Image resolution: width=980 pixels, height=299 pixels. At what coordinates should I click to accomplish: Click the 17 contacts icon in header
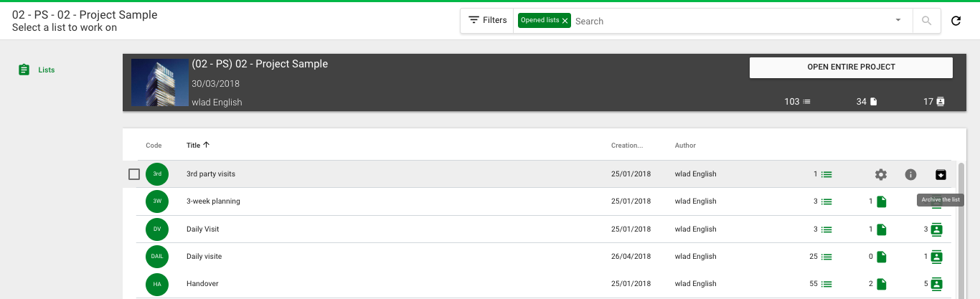(941, 102)
